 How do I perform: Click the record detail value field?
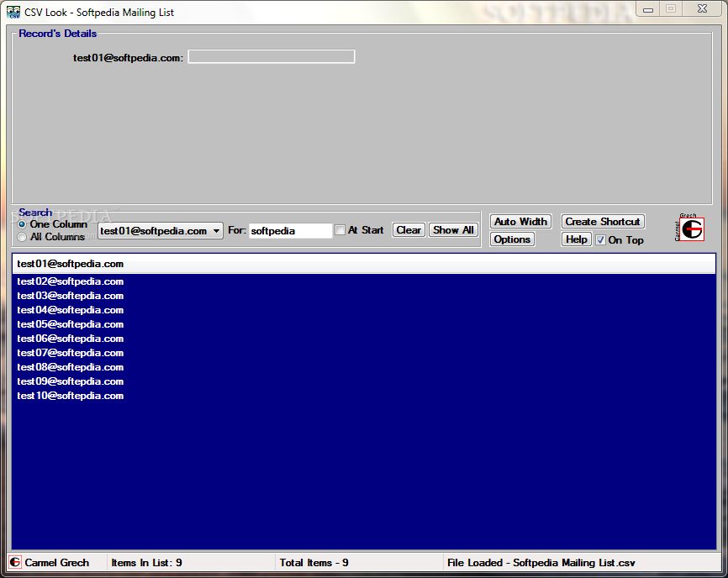(x=272, y=56)
